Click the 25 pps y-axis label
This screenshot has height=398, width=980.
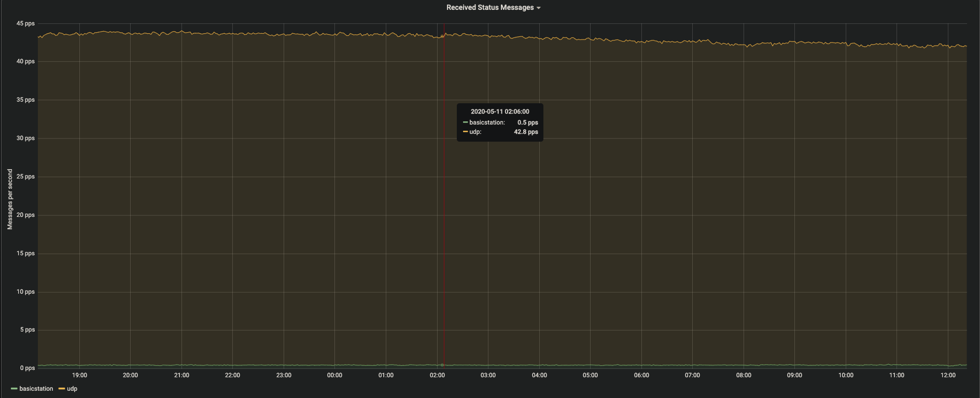(25, 176)
